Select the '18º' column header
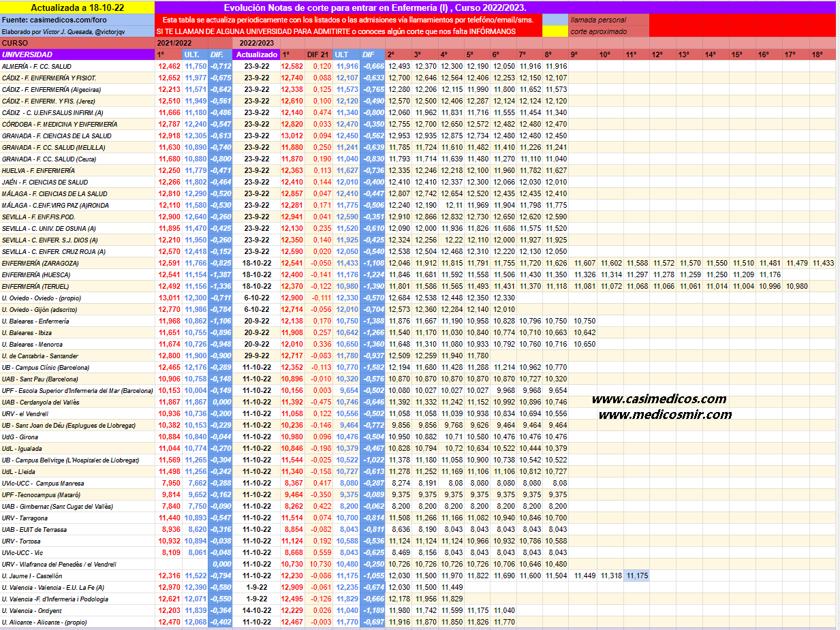The image size is (840, 630). [x=823, y=54]
